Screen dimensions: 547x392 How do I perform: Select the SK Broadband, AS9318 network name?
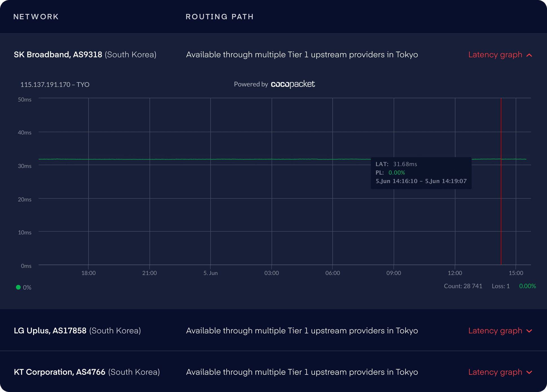[58, 55]
